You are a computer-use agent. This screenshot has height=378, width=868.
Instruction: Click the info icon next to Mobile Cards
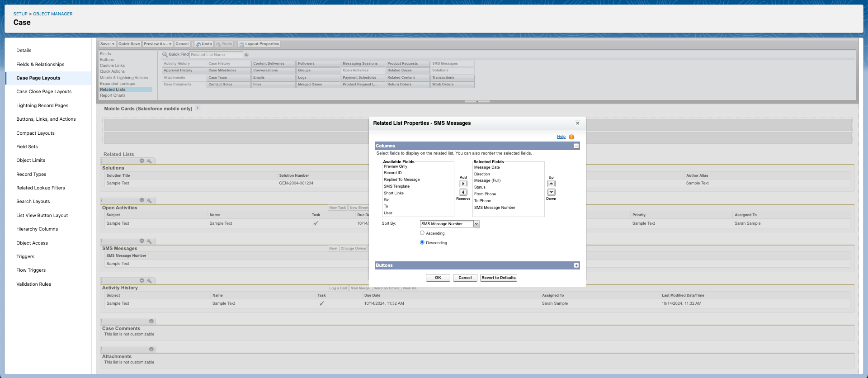click(198, 108)
